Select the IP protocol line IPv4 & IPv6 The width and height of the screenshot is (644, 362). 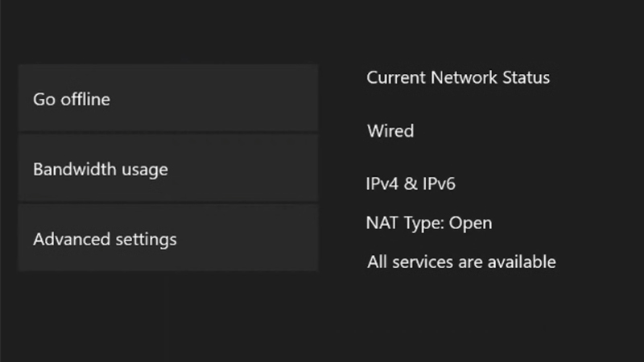(x=411, y=184)
